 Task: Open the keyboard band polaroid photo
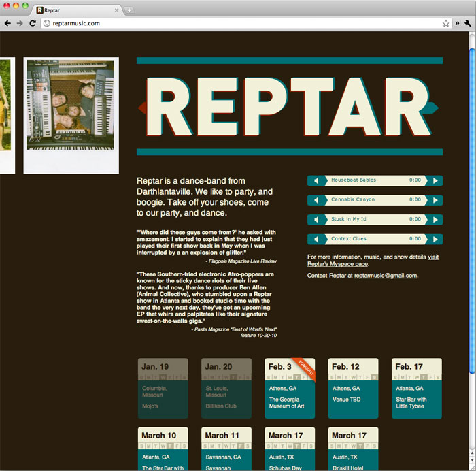[x=71, y=116]
